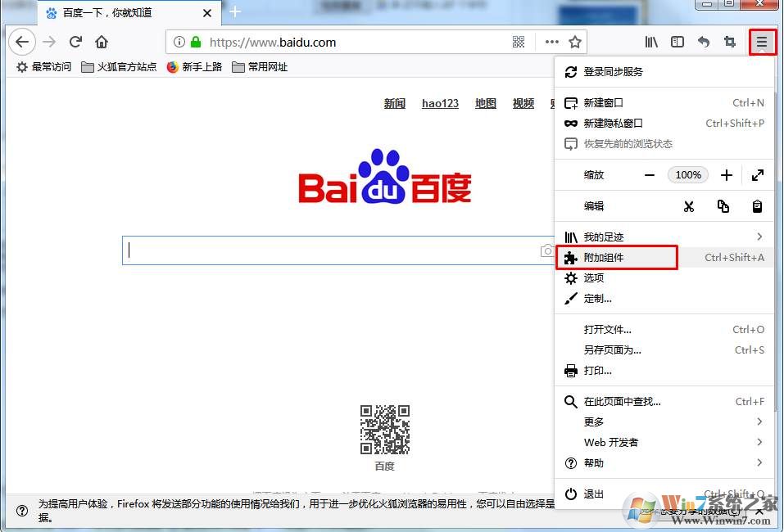Image resolution: width=784 pixels, height=532 pixels.
Task: Expand the 帮助 submenu
Action: (x=664, y=462)
